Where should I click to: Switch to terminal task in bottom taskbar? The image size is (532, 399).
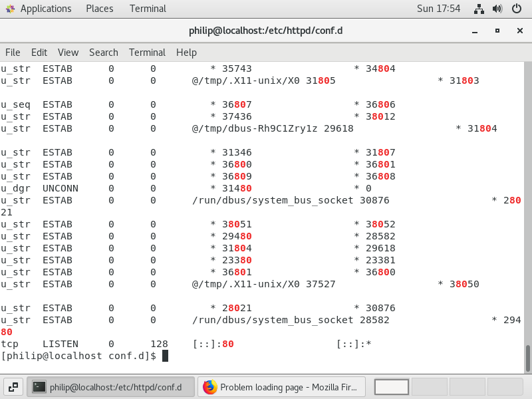(110, 387)
